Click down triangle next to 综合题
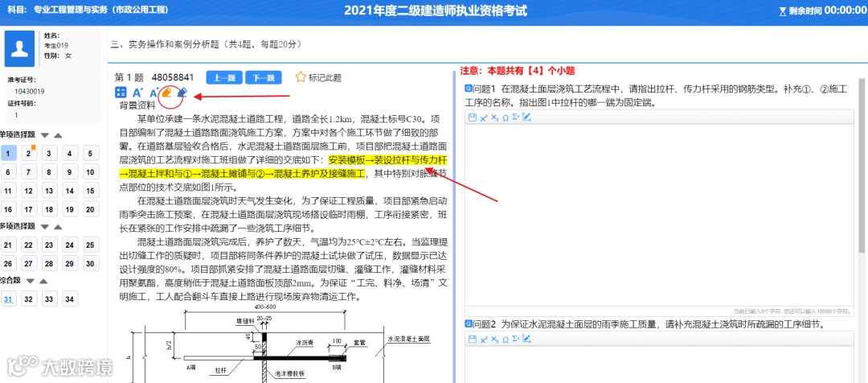Image resolution: width=868 pixels, height=383 pixels. (x=30, y=281)
